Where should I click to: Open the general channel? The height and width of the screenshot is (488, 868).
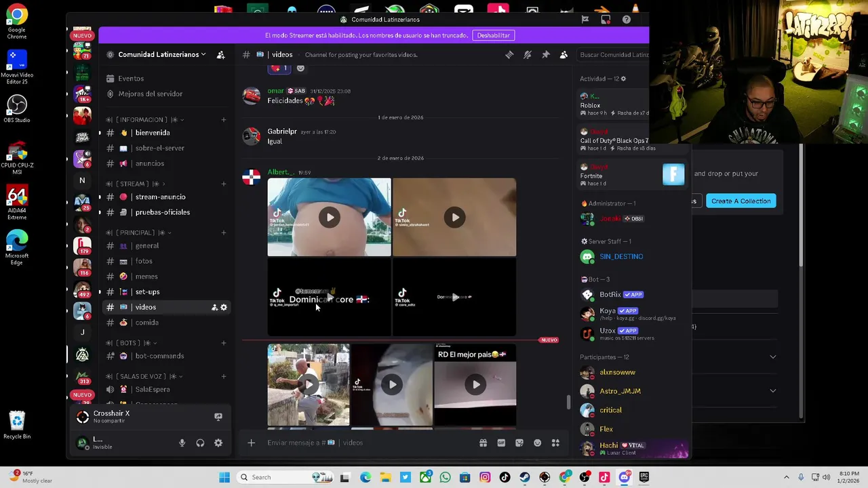point(146,246)
